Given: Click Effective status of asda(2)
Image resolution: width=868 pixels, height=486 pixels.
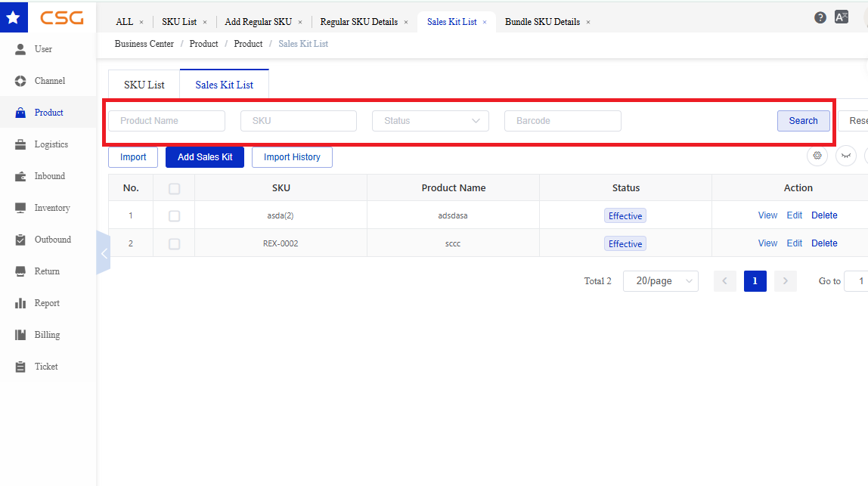Looking at the screenshot, I should (x=625, y=216).
